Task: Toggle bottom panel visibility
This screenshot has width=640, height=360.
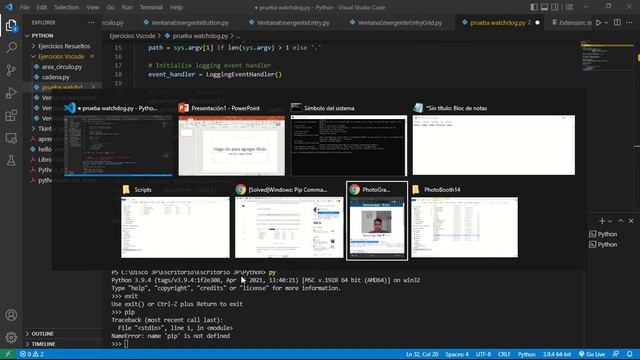Action: [544, 7]
